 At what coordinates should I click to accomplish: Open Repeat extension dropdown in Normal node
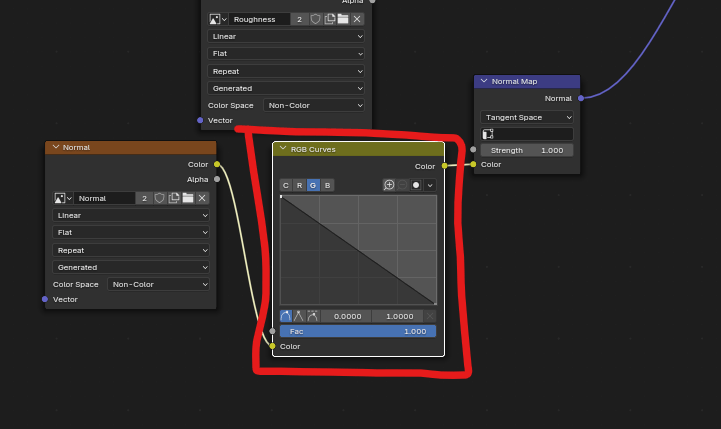click(x=131, y=250)
